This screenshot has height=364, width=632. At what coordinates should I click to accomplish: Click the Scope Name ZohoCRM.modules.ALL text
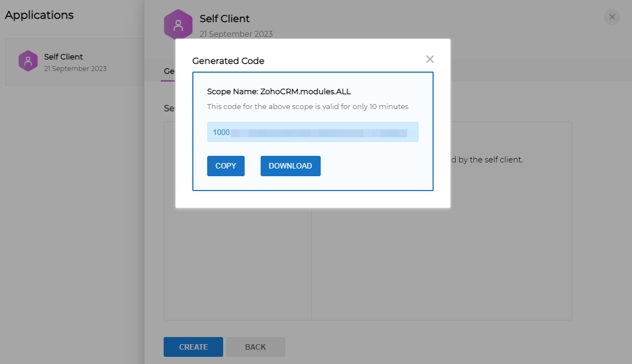pos(279,91)
